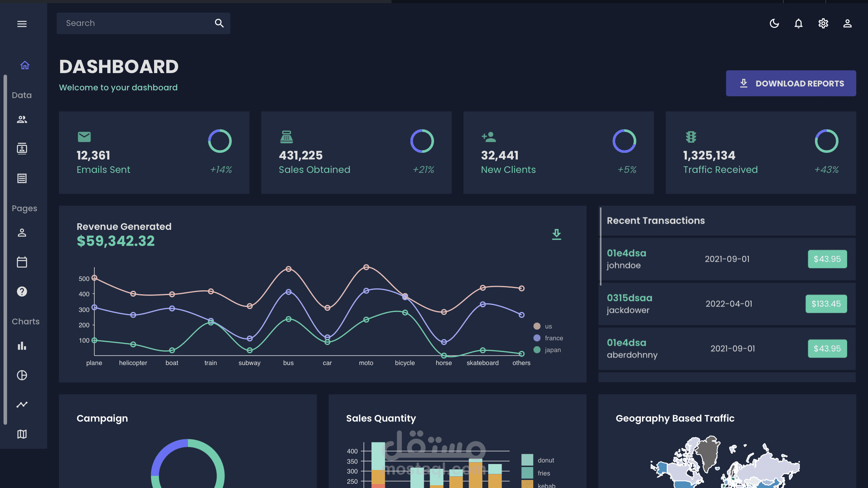Open the FAQ question-mark icon
The width and height of the screenshot is (868, 488).
[x=22, y=291]
